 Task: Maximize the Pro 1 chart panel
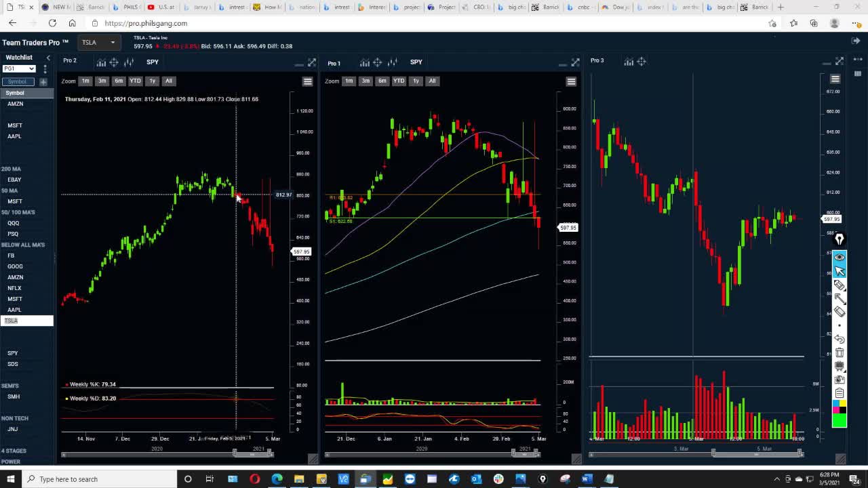(576, 62)
